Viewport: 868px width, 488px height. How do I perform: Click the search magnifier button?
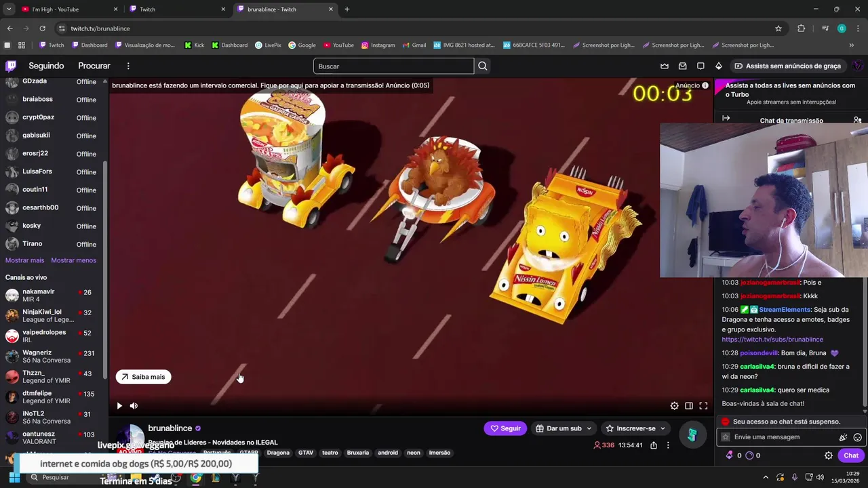[483, 66]
